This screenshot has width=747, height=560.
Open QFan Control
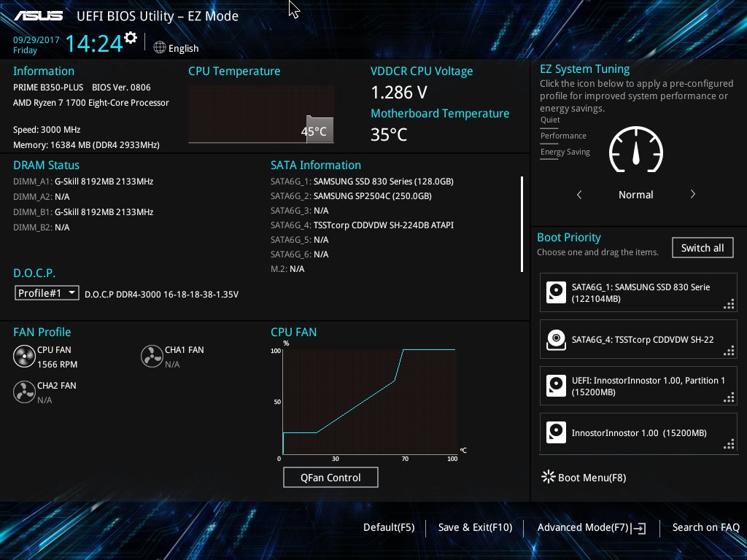(x=330, y=477)
